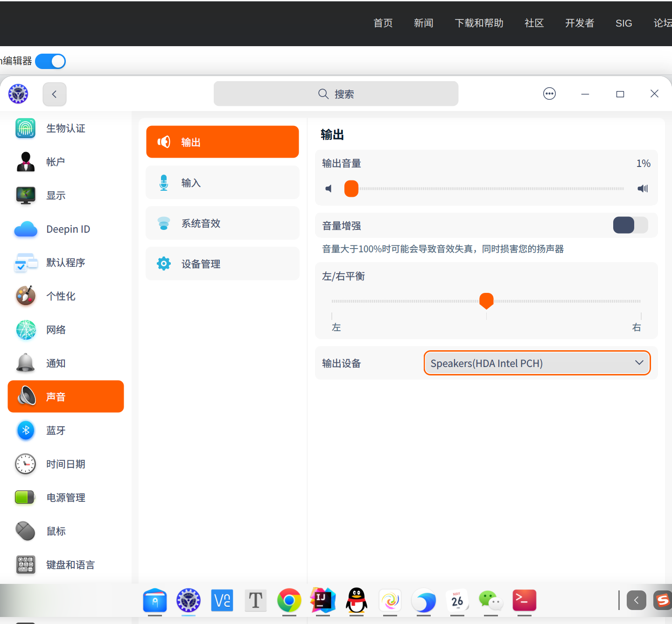Click the 右 label under balance slider
672x624 pixels.
(637, 327)
